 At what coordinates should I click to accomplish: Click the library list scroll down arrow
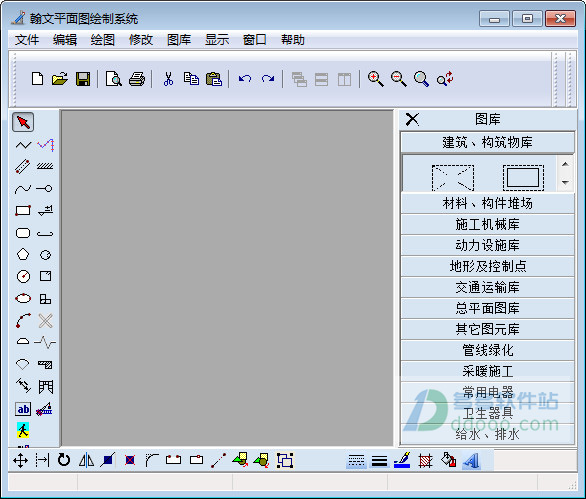(x=565, y=183)
